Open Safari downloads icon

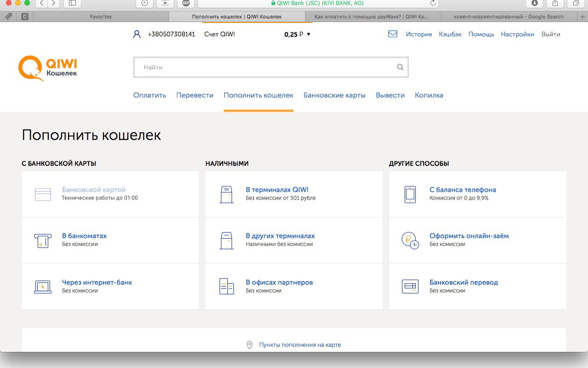tap(535, 3)
